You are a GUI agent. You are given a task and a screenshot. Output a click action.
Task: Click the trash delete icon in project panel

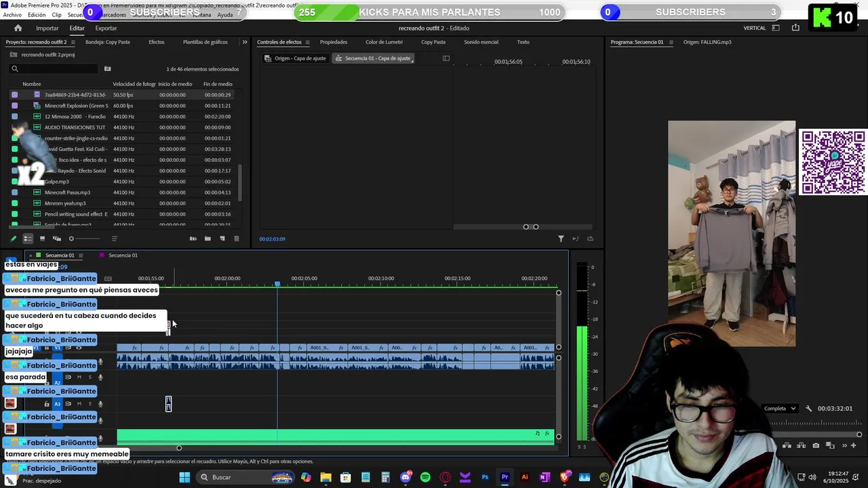[236, 239]
